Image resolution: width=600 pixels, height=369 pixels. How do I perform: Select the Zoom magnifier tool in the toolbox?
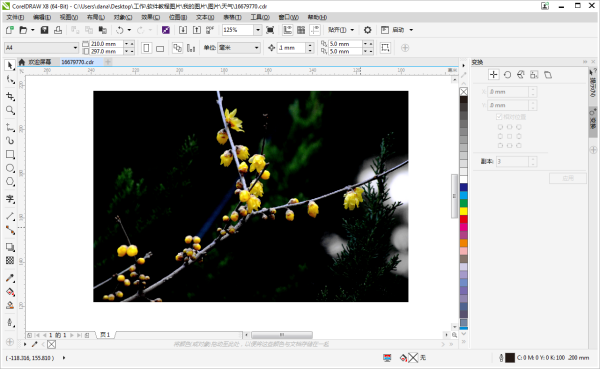point(10,111)
